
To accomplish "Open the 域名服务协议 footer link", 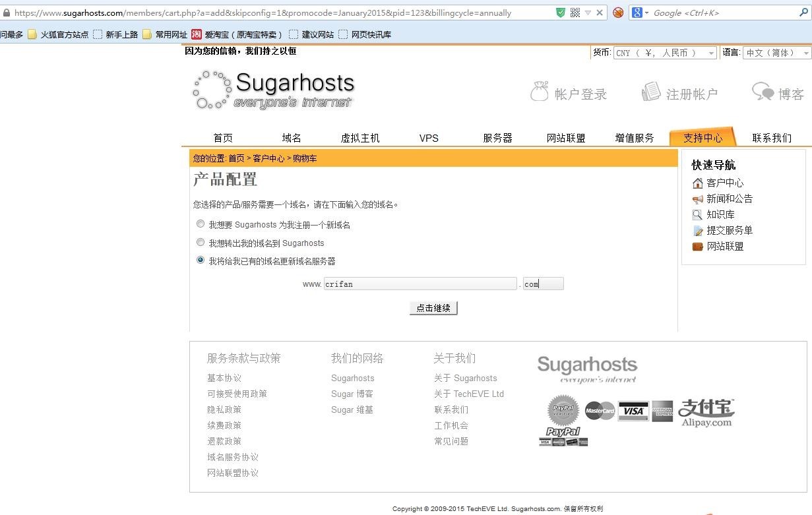I will pos(233,457).
